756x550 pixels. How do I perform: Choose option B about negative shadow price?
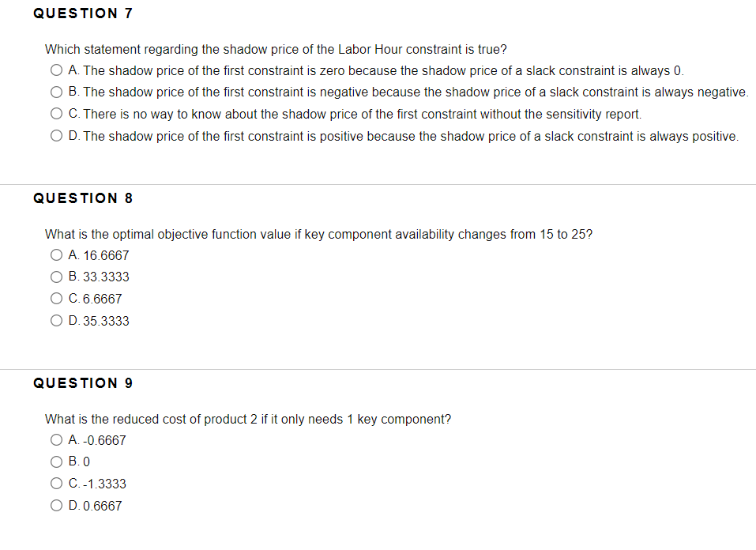click(56, 91)
